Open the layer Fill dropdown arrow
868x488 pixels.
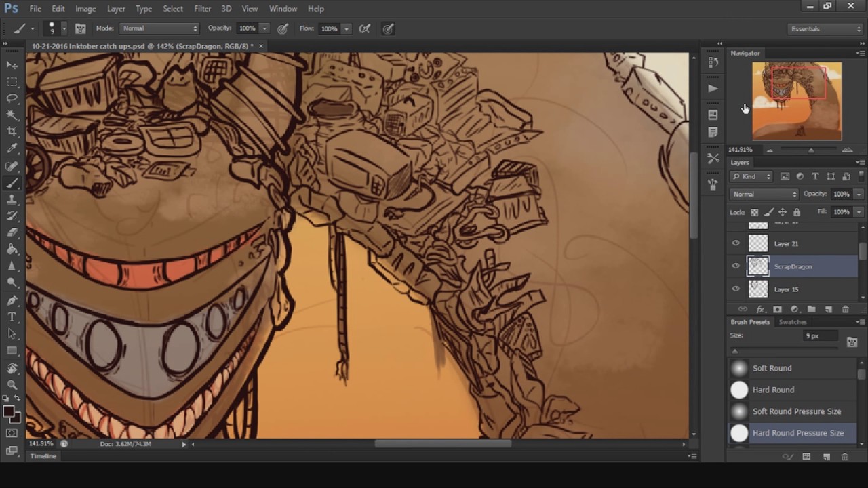coord(859,212)
